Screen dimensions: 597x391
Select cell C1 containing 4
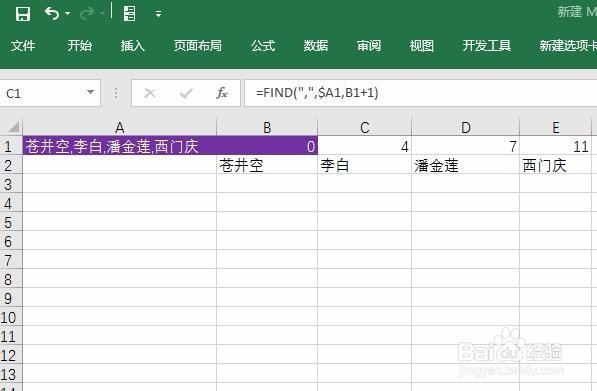click(x=364, y=146)
